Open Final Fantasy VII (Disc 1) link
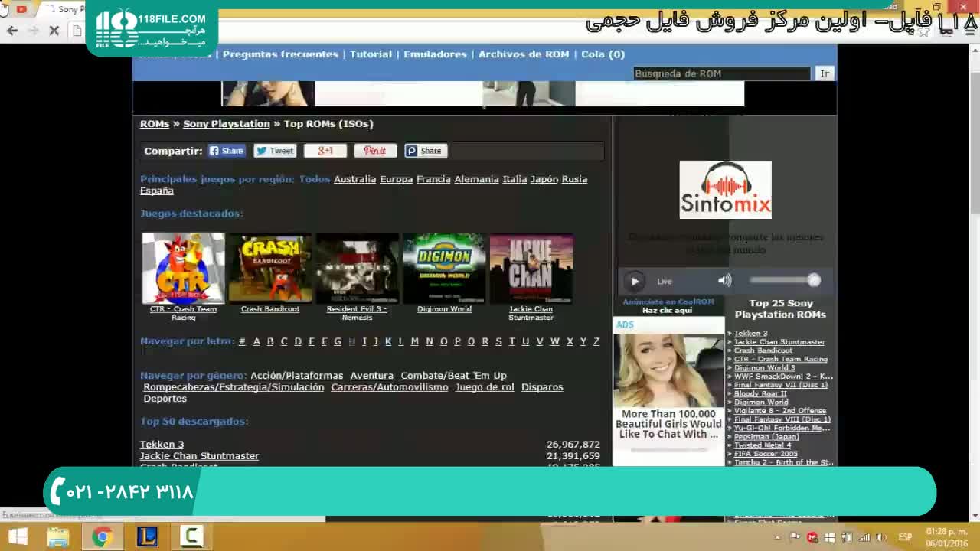The width and height of the screenshot is (980, 551). pyautogui.click(x=781, y=385)
